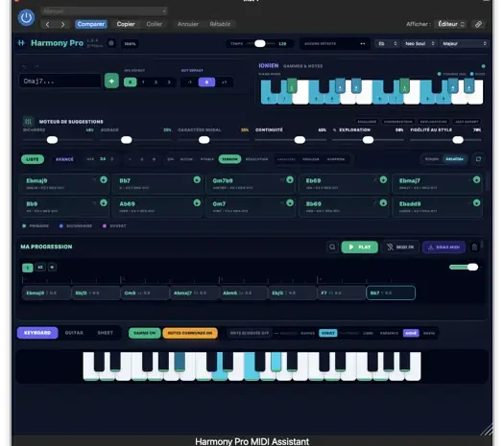The image size is (504, 446).
Task: Add Gm7b9 suggestion to progression
Action: [290, 179]
